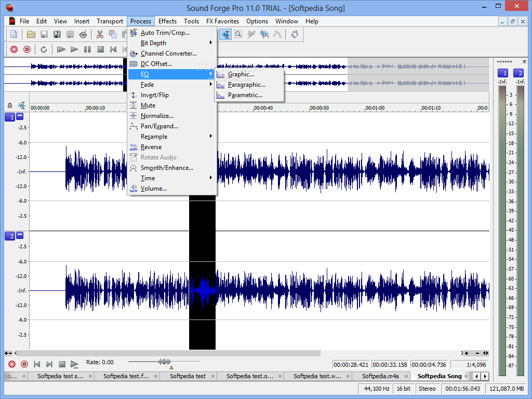Click Play All in the transport toolbar
This screenshot has width=532, height=399.
61,49
